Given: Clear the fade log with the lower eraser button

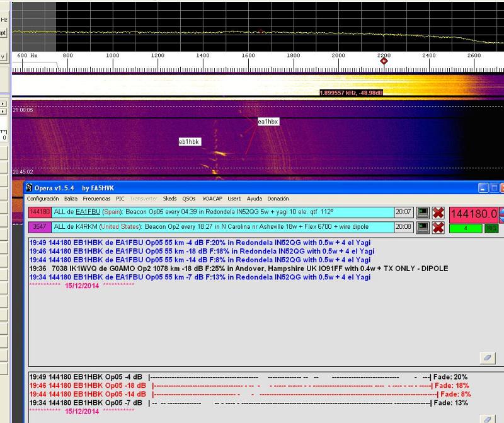Looking at the screenshot, I should coord(486,419).
